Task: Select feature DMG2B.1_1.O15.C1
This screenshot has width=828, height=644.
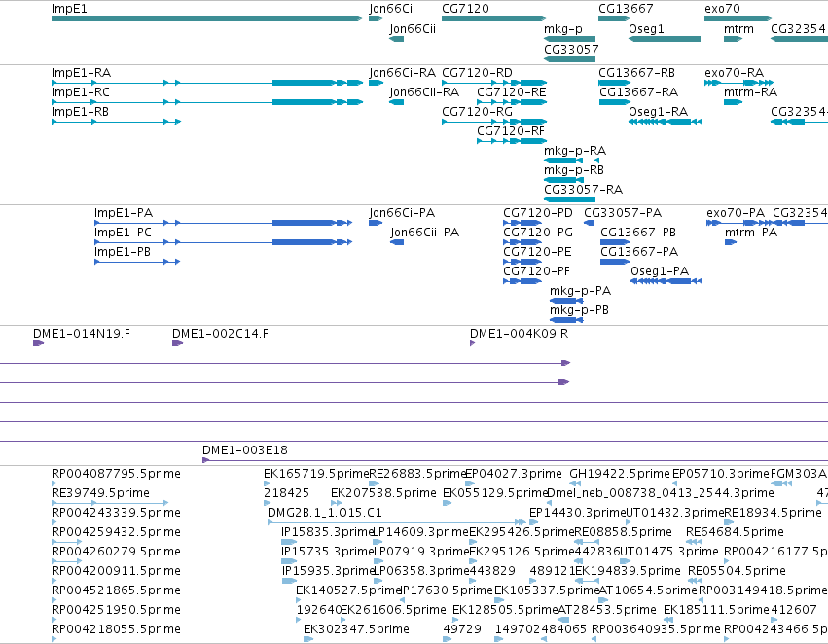Action: (398, 522)
